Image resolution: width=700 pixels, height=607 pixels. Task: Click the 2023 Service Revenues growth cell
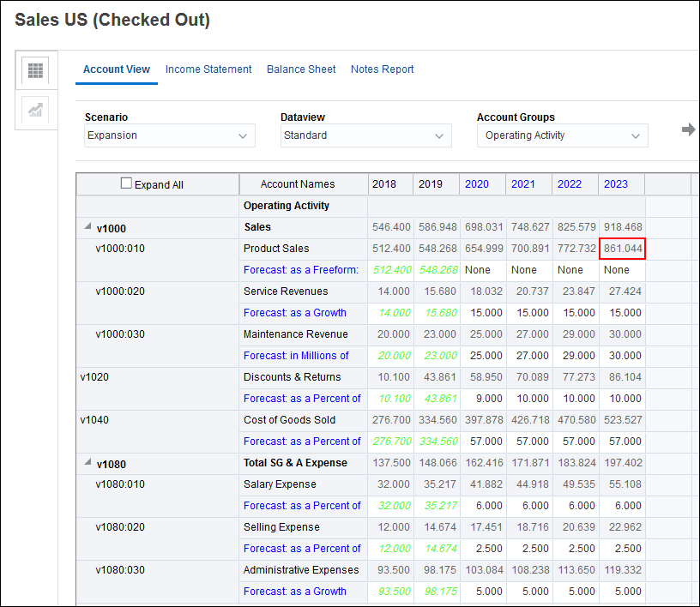pos(622,313)
